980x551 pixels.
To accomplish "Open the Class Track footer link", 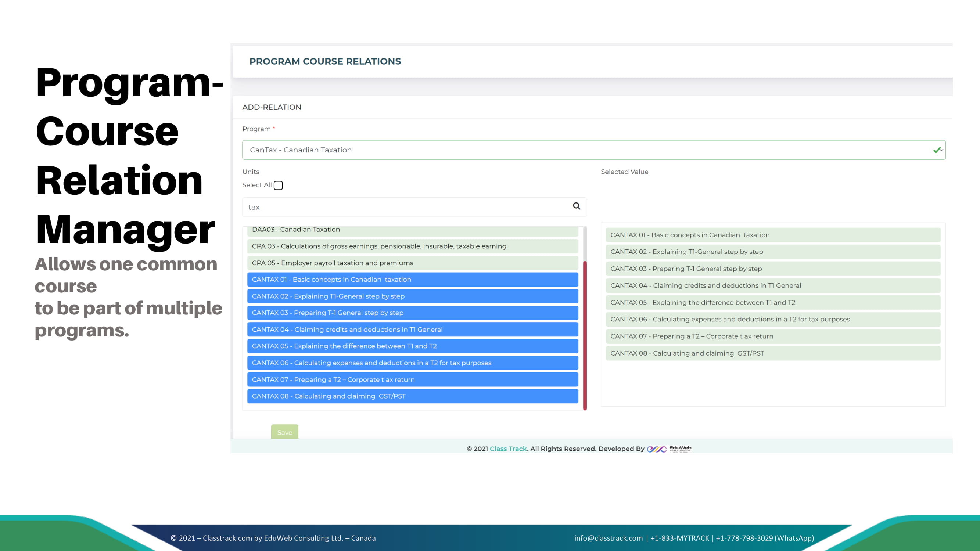I will point(508,449).
